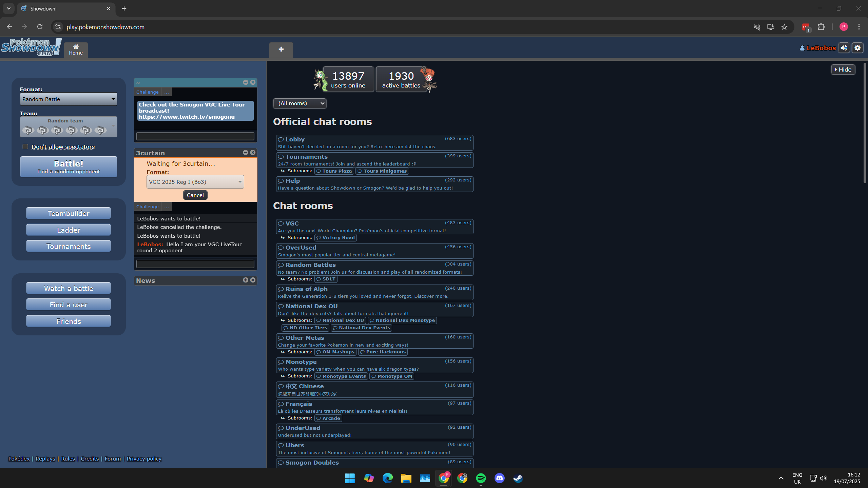Open the Friends list

(x=69, y=321)
